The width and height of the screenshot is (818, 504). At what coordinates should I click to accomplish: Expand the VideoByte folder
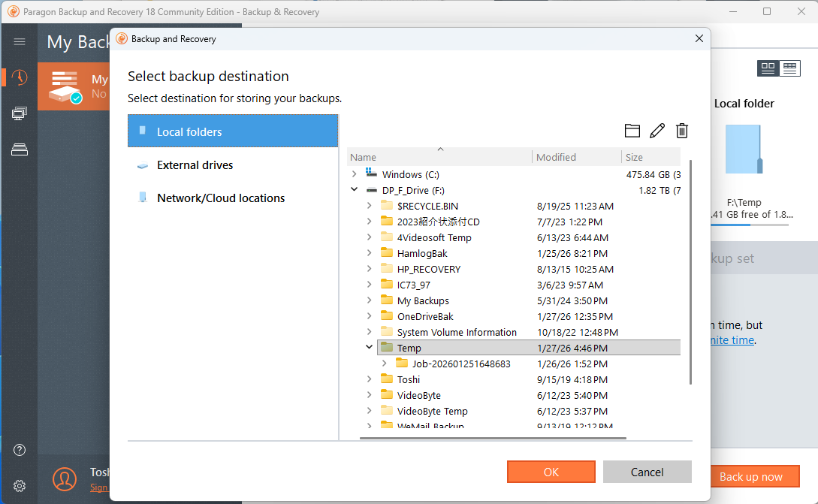370,394
